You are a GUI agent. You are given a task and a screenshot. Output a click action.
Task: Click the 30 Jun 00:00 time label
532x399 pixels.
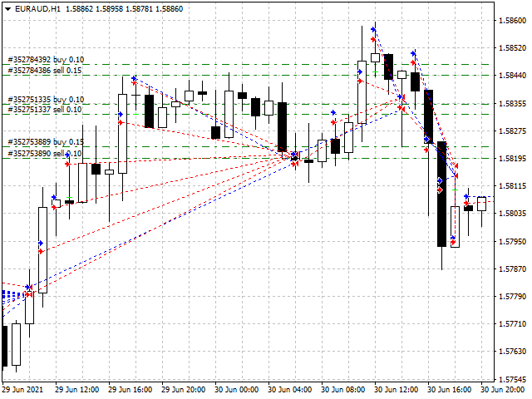(236, 390)
